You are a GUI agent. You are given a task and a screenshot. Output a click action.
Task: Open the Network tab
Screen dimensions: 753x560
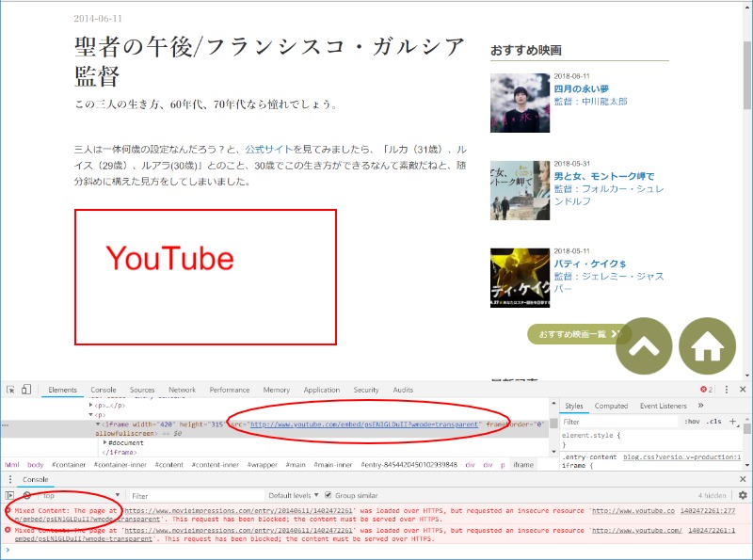182,390
